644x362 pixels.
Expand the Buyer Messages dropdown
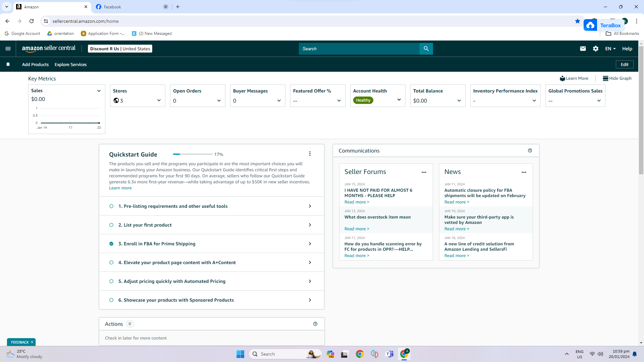point(279,101)
